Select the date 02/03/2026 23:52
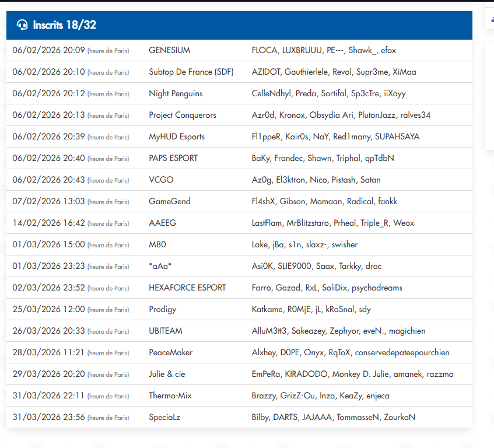Viewport: 494px width, 448px height. (x=48, y=288)
